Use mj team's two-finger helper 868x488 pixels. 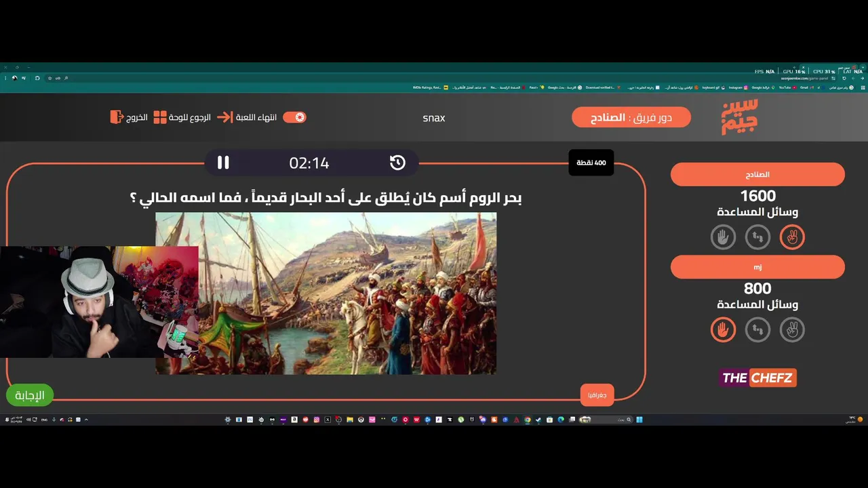(x=792, y=330)
